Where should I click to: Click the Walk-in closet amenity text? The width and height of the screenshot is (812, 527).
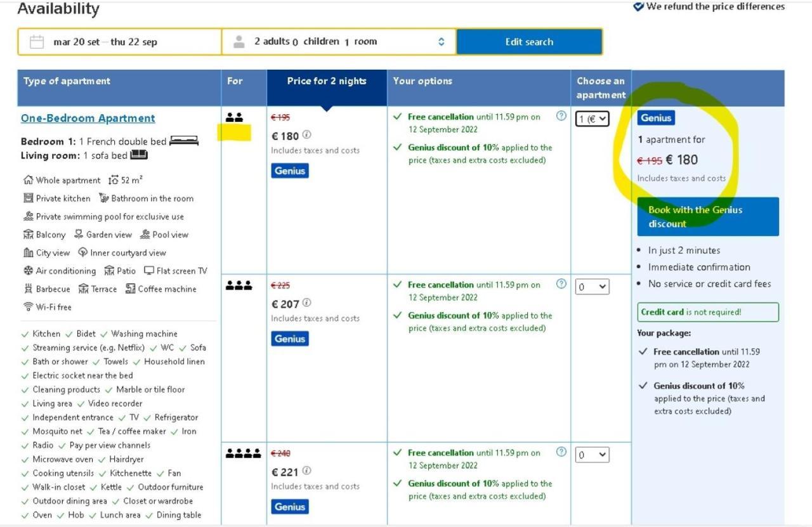[x=58, y=487]
